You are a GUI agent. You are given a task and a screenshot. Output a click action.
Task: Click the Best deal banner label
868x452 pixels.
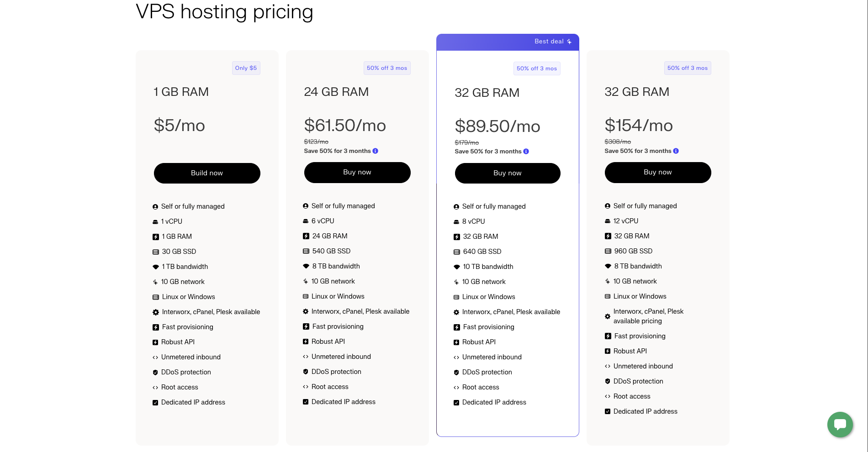coord(549,42)
